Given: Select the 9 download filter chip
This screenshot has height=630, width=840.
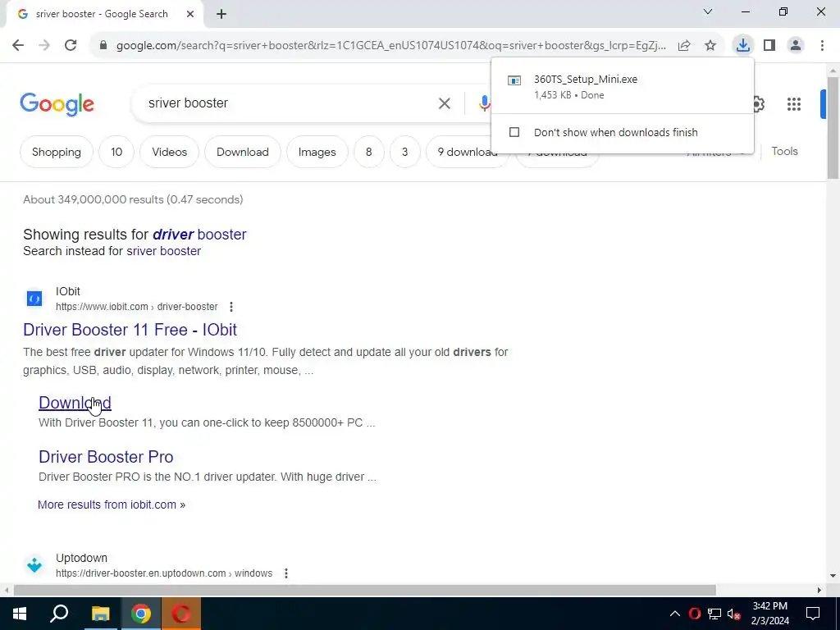Looking at the screenshot, I should (467, 152).
